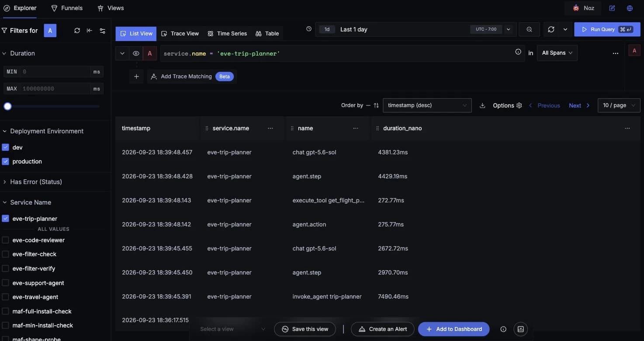
Task: Switch to the Funnels tab
Action: 67,8
